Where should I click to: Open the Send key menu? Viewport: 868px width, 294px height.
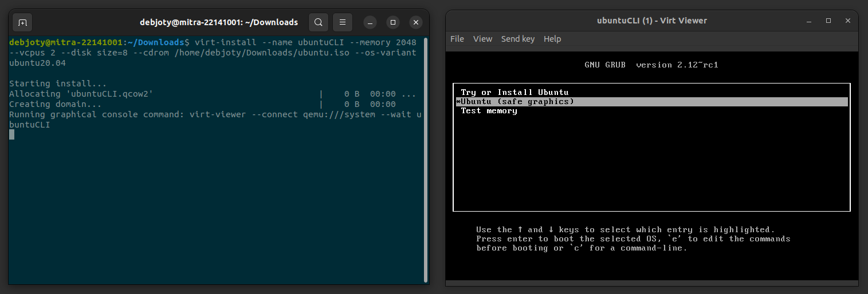tap(518, 39)
